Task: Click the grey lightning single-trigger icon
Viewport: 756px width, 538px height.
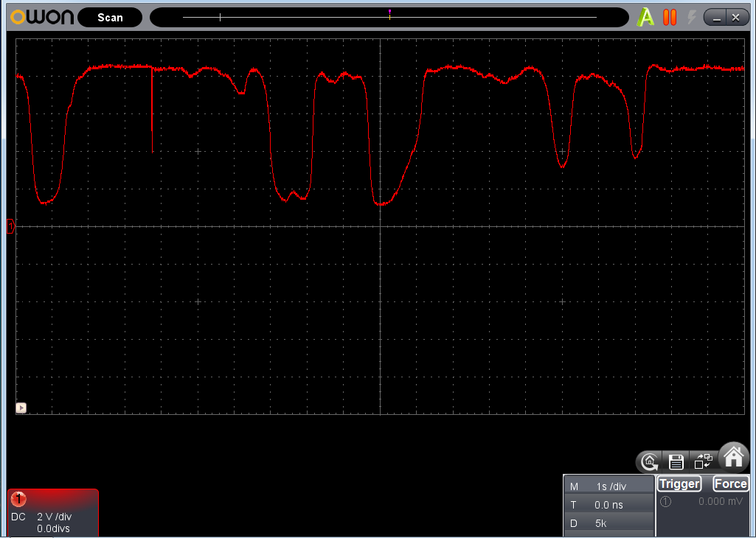Action: [692, 17]
